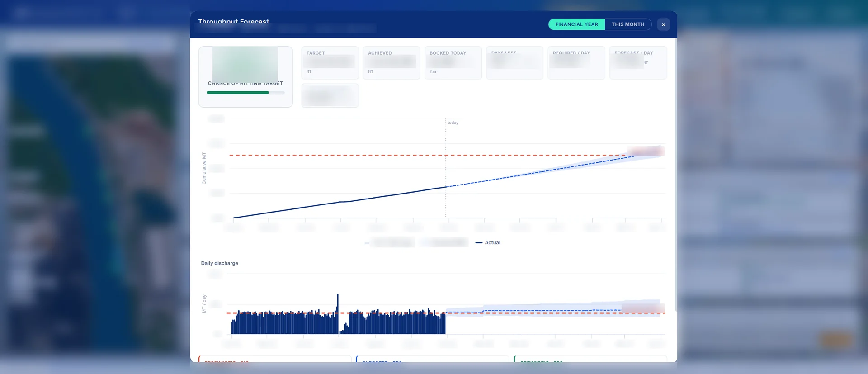Click the 'Cumulative MT' axis label
Image resolution: width=868 pixels, height=374 pixels.
click(x=204, y=168)
